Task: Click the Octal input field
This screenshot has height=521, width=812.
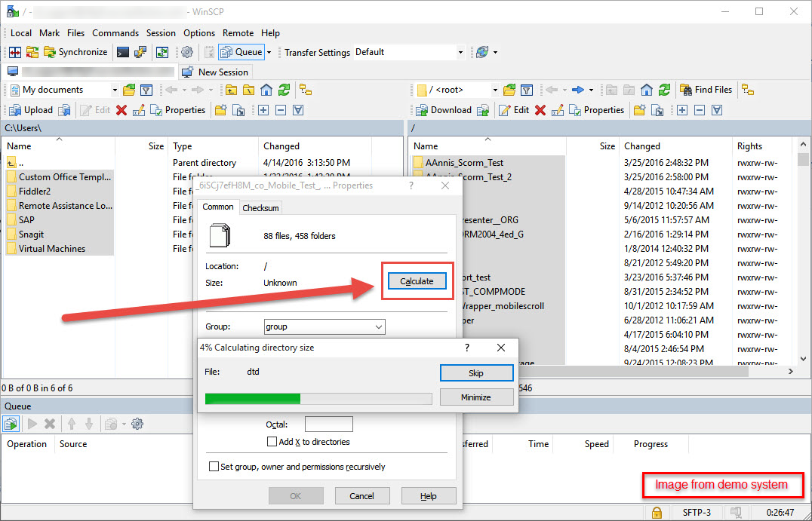Action: (x=329, y=424)
